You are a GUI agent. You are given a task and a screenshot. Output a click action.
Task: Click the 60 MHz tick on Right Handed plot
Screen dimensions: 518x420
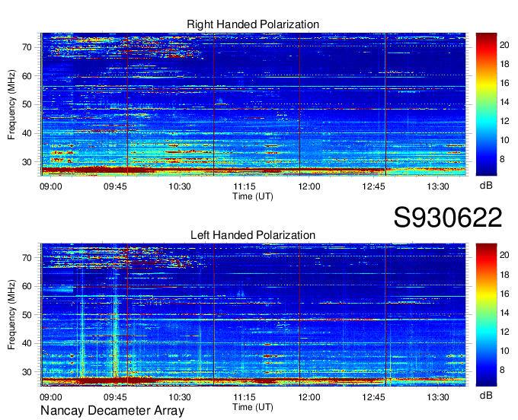click(27, 76)
